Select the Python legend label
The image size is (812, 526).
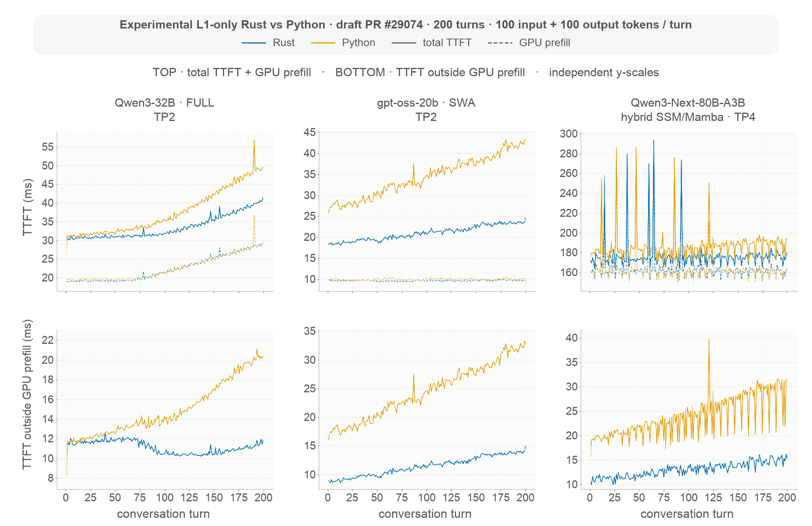pyautogui.click(x=359, y=43)
